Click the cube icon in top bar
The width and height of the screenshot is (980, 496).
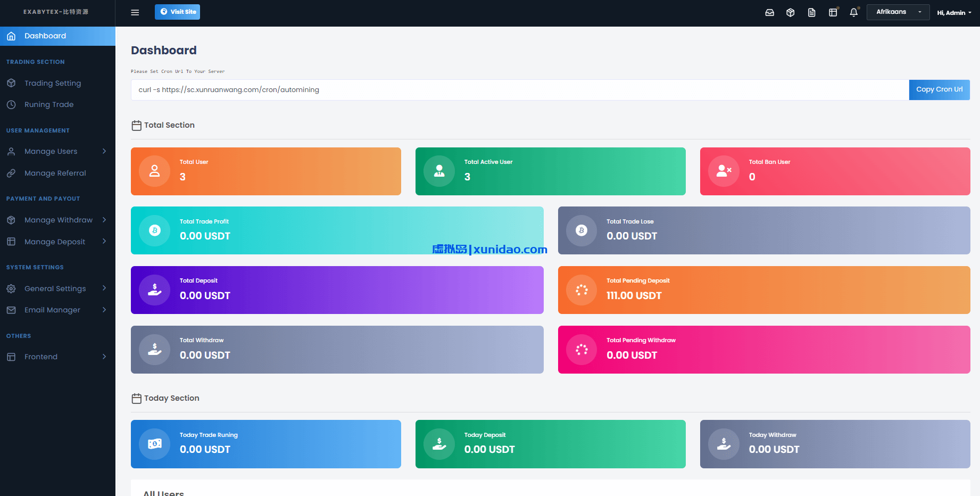click(791, 12)
